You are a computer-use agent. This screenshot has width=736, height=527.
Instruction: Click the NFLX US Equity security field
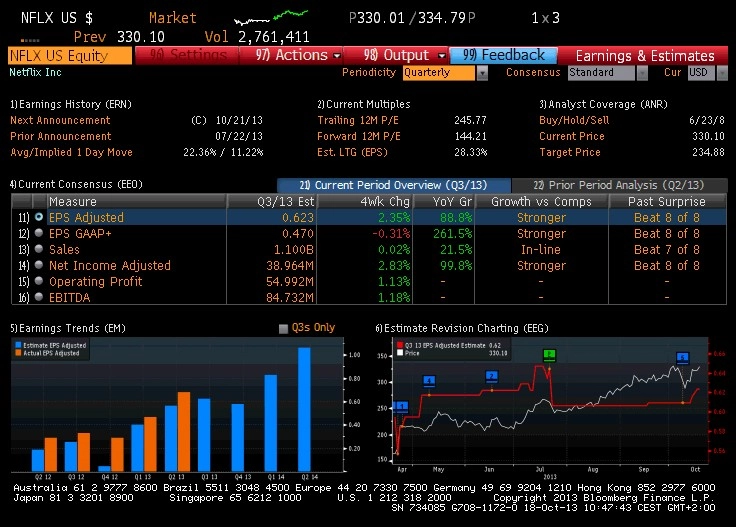click(x=70, y=55)
